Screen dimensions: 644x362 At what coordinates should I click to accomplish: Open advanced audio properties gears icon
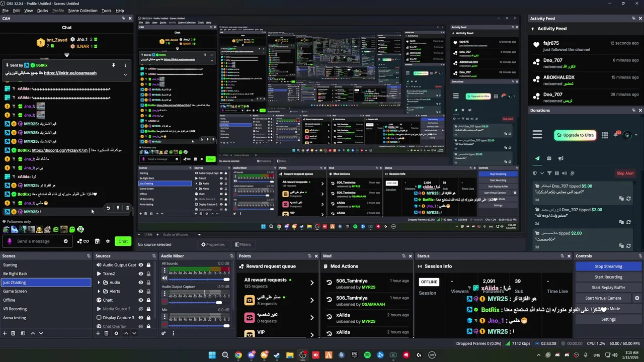164,333
